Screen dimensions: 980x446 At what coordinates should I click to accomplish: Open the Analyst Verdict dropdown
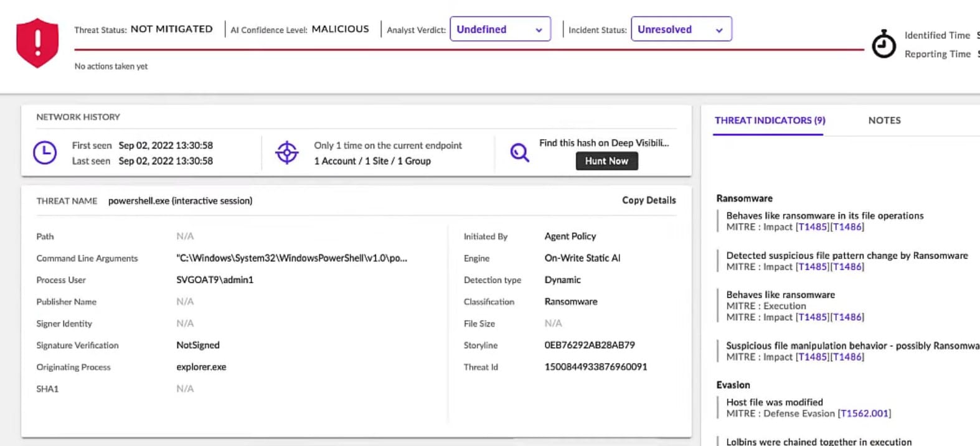(499, 29)
